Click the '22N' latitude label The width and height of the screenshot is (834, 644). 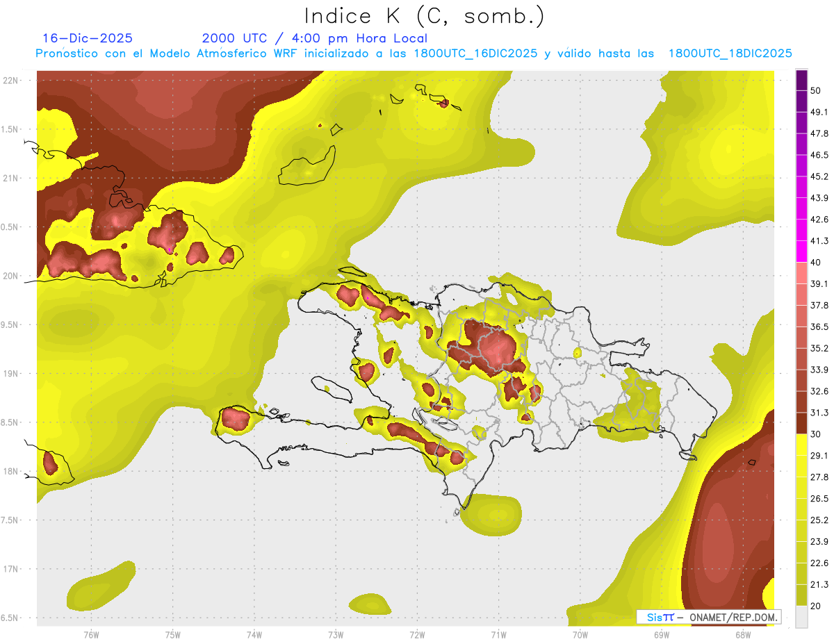click(11, 80)
